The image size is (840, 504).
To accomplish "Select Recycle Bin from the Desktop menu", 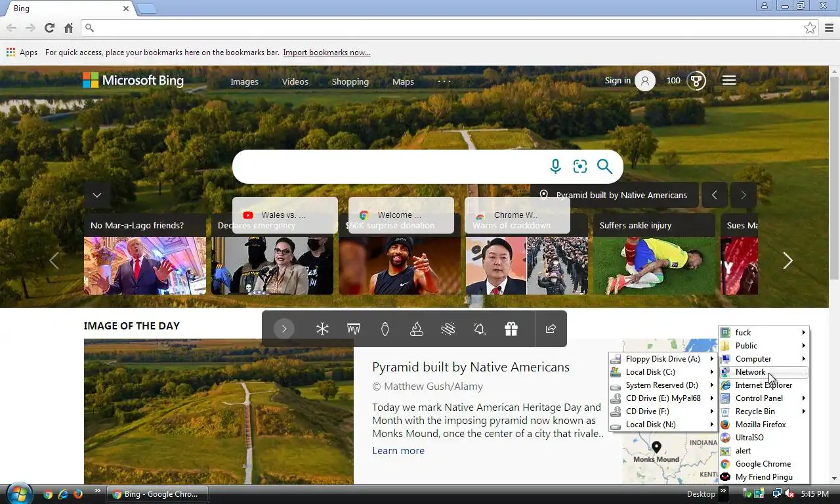I will tap(764, 411).
